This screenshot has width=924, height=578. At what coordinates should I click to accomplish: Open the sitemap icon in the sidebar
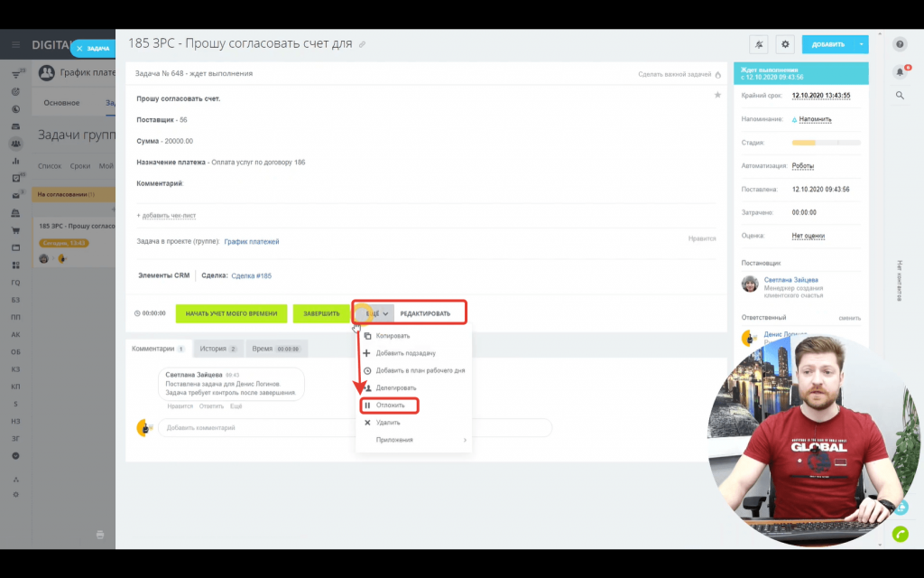pos(16,480)
